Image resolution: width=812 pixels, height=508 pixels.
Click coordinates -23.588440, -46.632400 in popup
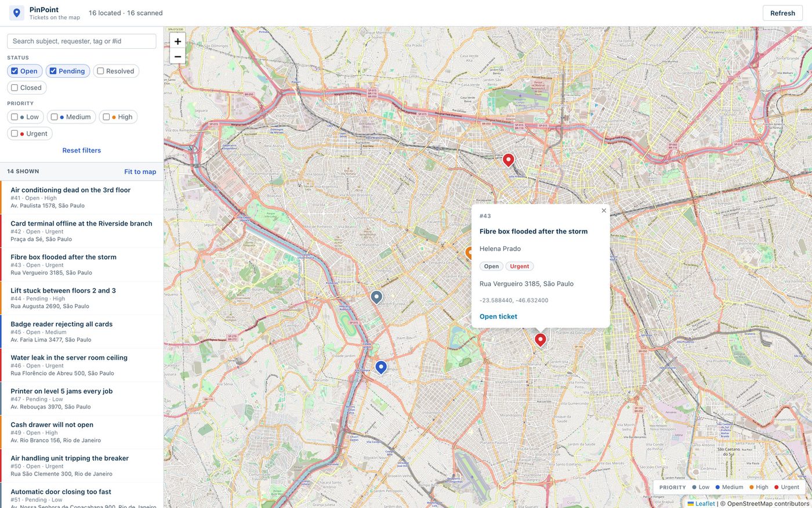click(514, 300)
